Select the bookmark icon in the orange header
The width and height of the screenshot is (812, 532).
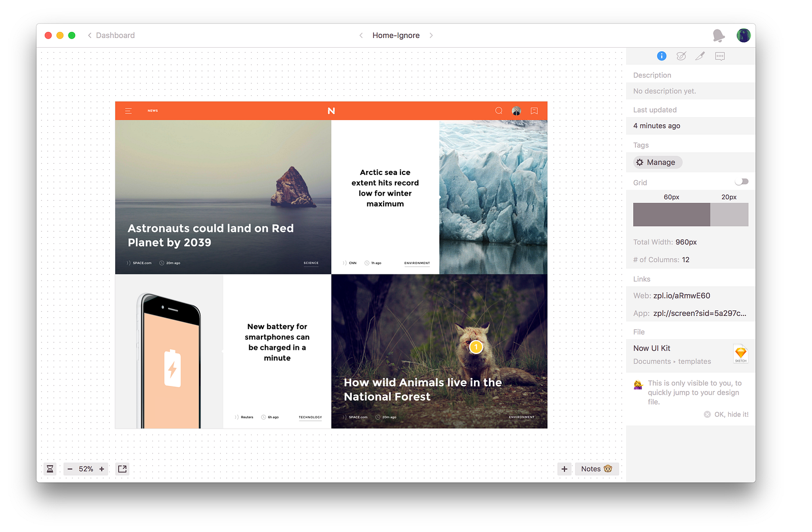click(x=534, y=111)
